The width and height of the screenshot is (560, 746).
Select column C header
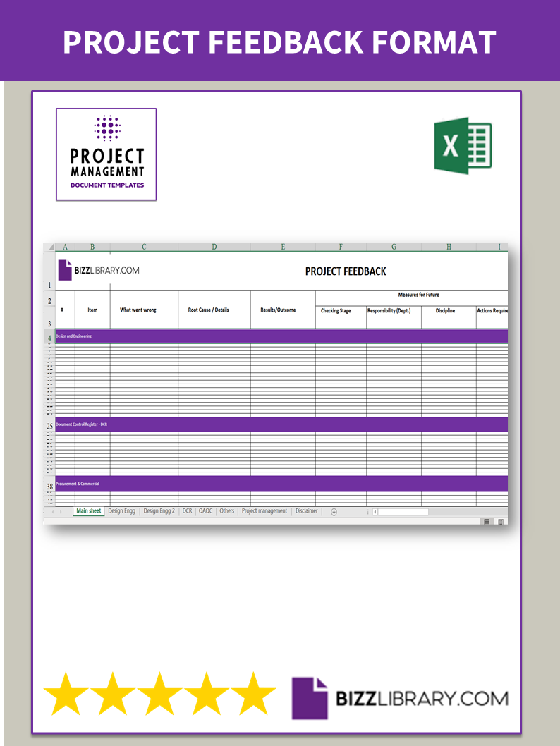144,247
